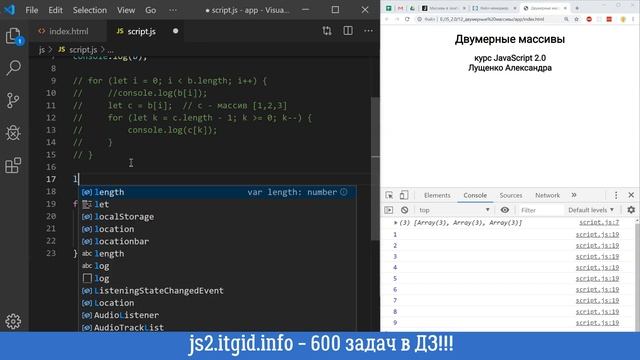Open the Default levels dropdown
This screenshot has width=640, height=360.
coord(591,210)
